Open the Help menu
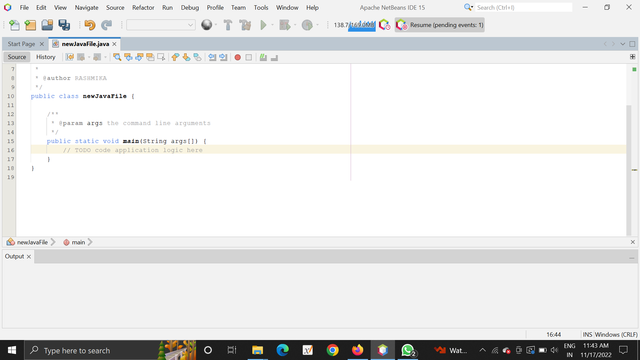640x360 pixels. click(312, 7)
